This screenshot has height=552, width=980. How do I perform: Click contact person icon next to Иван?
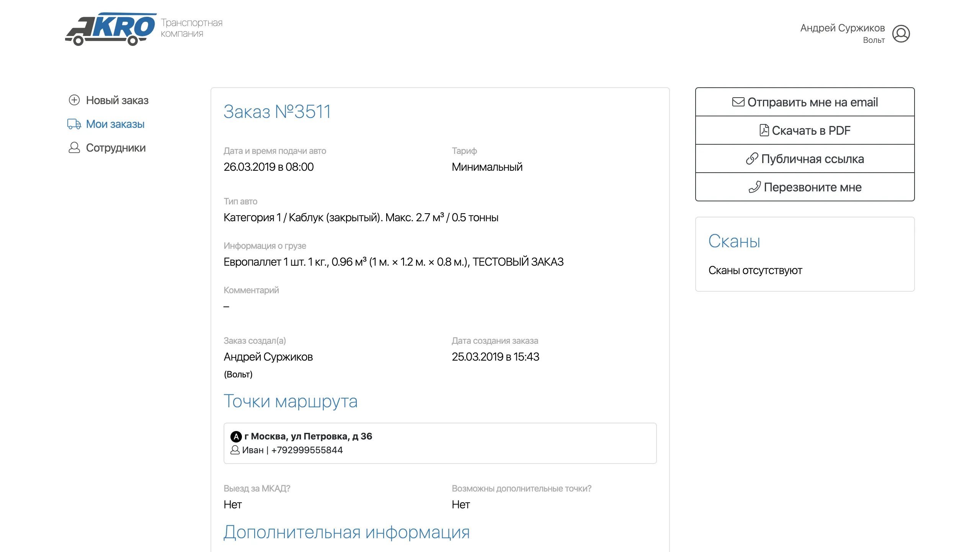pos(235,450)
